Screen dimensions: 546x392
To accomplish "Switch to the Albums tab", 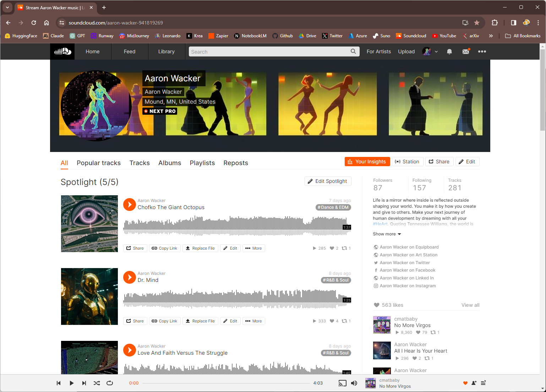I will pyautogui.click(x=170, y=163).
